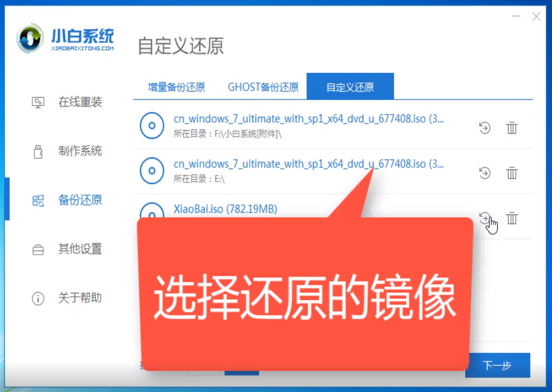Delete the Windows 7 ISO located in E:\

(512, 173)
